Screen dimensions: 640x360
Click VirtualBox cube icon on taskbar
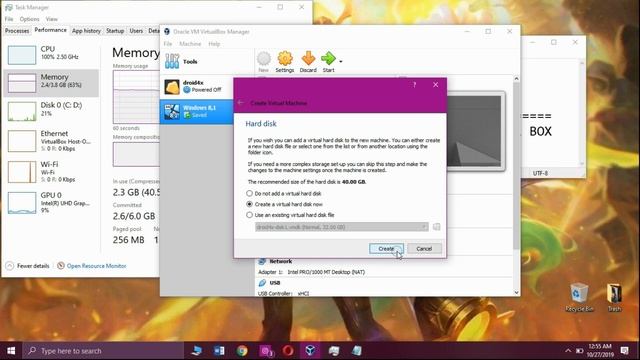tap(310, 351)
